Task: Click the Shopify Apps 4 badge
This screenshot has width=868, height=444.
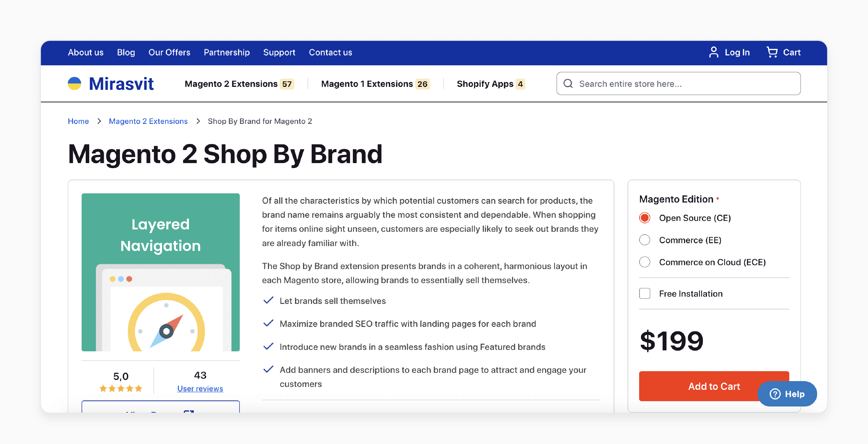Action: 520,84
